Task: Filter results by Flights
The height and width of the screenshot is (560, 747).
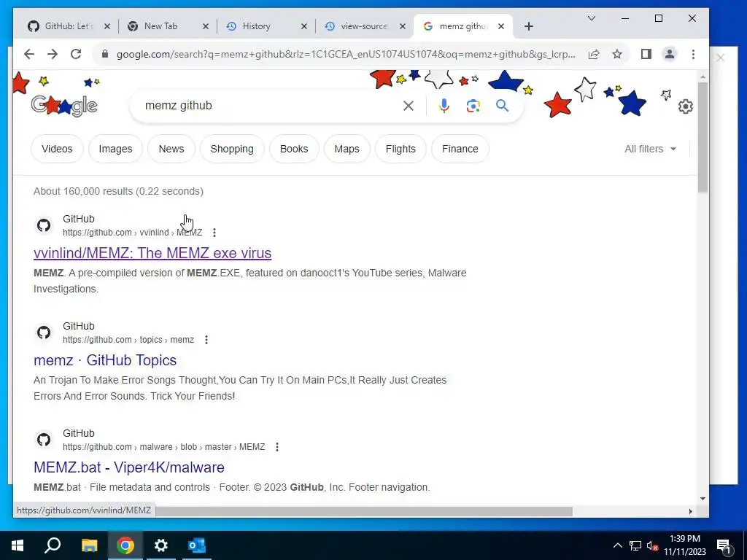Action: (400, 149)
